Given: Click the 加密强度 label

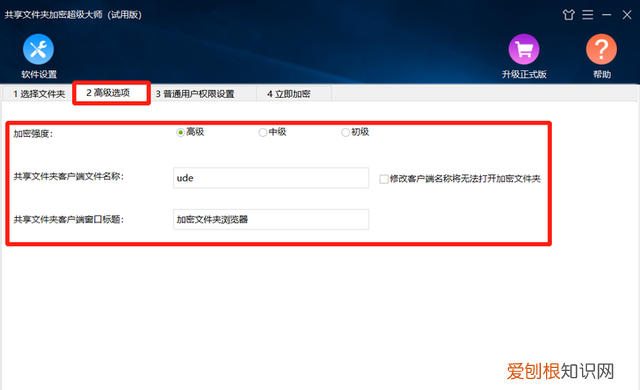Looking at the screenshot, I should (x=33, y=134).
